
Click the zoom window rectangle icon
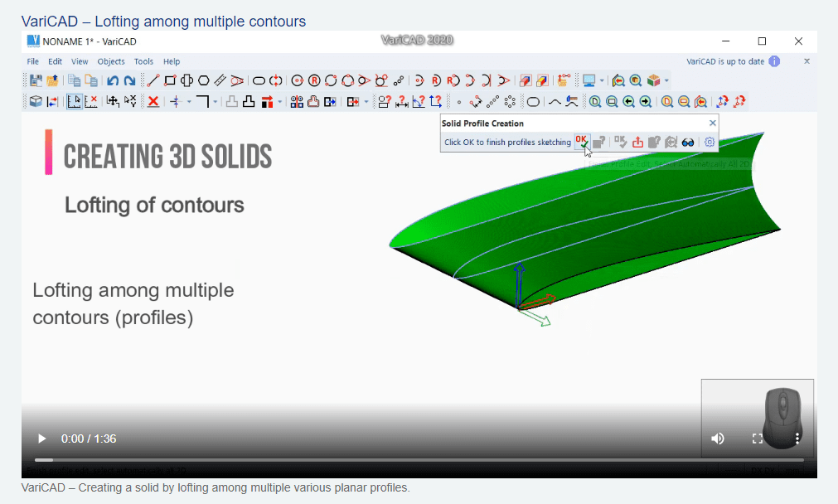point(612,102)
